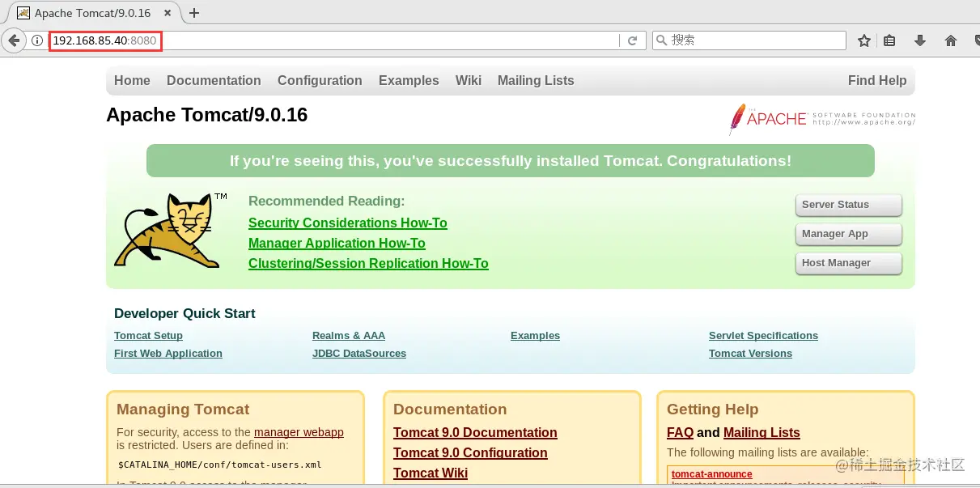The width and height of the screenshot is (980, 488).
Task: Open the Examples link under Developer Quick Start
Action: pyautogui.click(x=535, y=335)
